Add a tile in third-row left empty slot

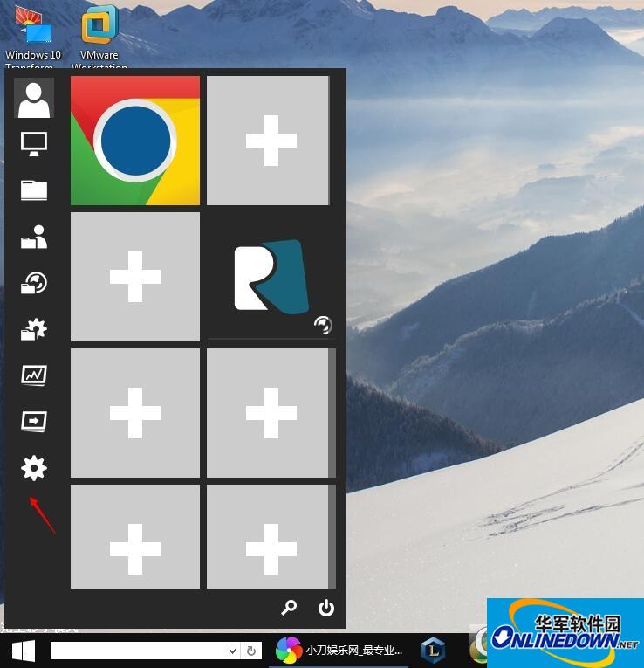click(x=135, y=413)
